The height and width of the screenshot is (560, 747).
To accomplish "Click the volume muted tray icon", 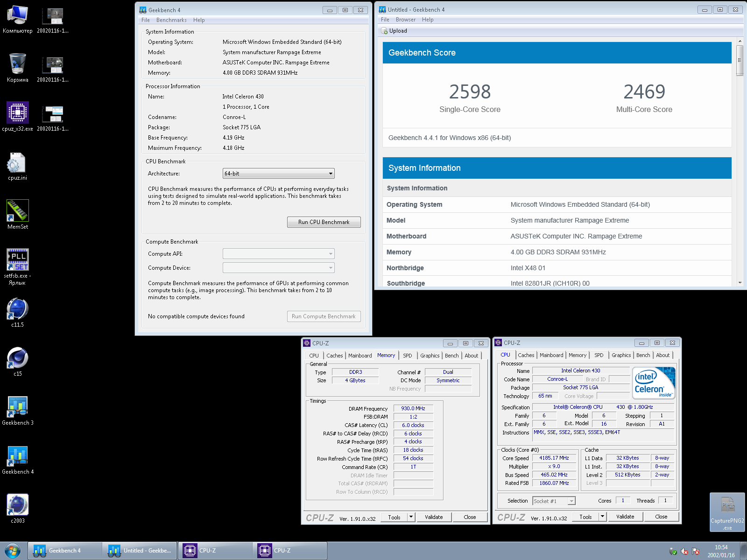I will coord(684,552).
